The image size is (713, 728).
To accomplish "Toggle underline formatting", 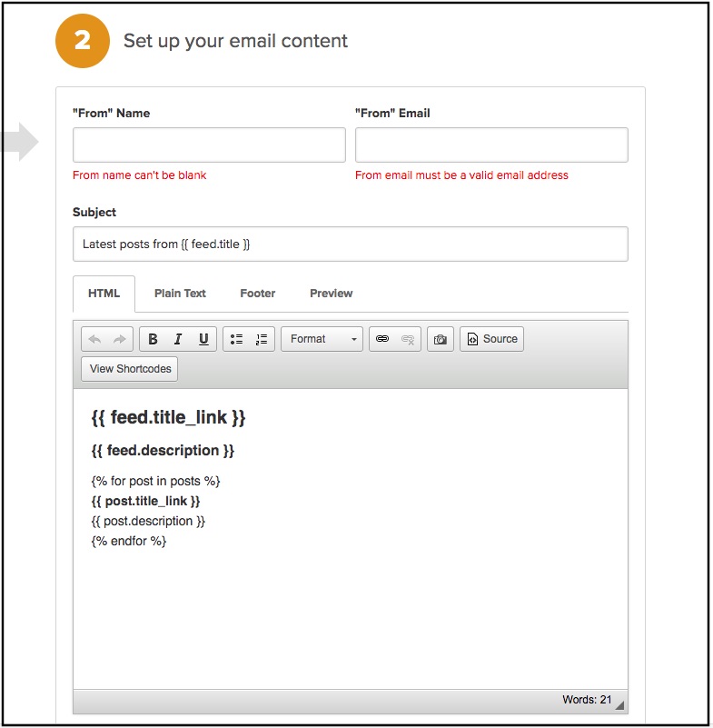I will click(203, 340).
